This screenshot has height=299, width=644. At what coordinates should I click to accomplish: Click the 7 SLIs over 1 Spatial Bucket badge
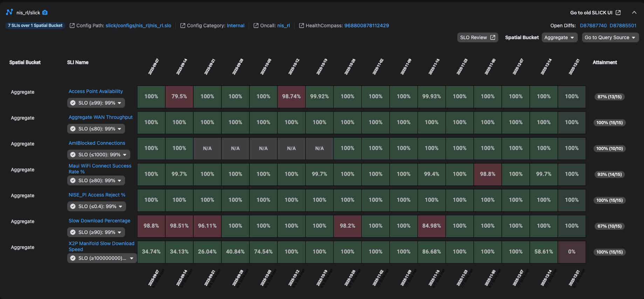click(35, 26)
